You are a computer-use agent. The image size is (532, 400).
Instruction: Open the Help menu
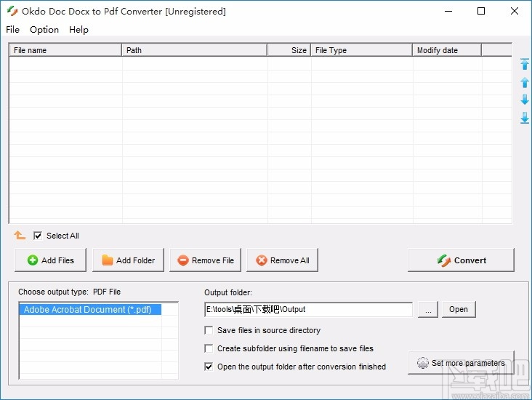pyautogui.click(x=78, y=30)
